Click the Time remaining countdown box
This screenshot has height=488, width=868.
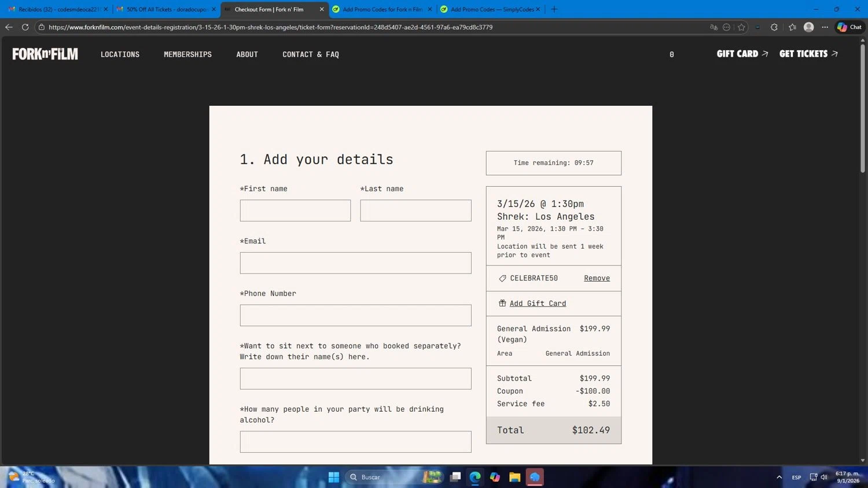pyautogui.click(x=553, y=163)
